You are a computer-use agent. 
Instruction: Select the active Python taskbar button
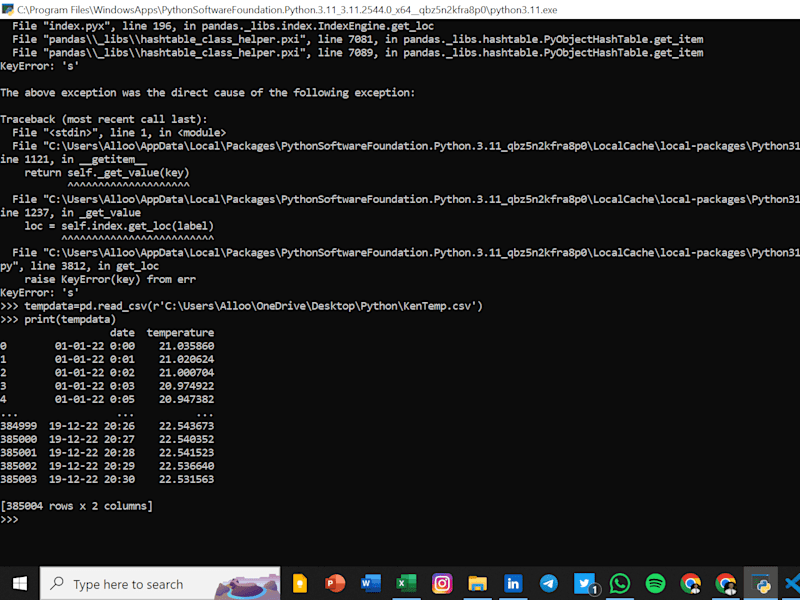(x=761, y=583)
